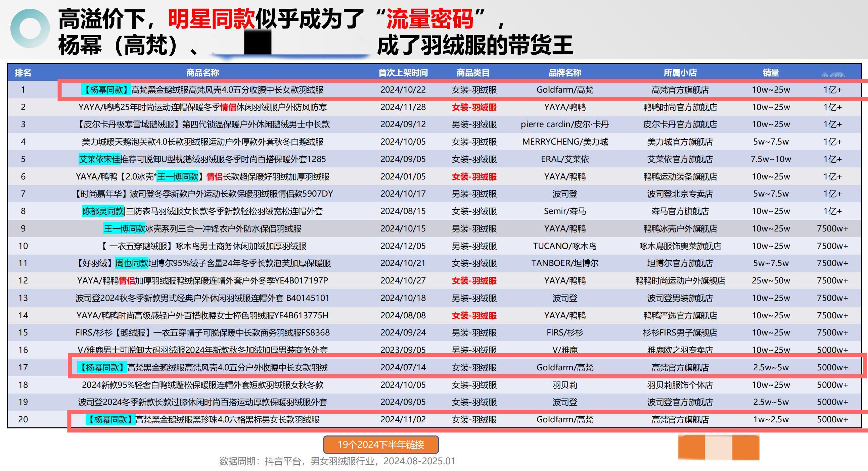
Task: Click the date 2024/10/22
Action: click(x=403, y=90)
